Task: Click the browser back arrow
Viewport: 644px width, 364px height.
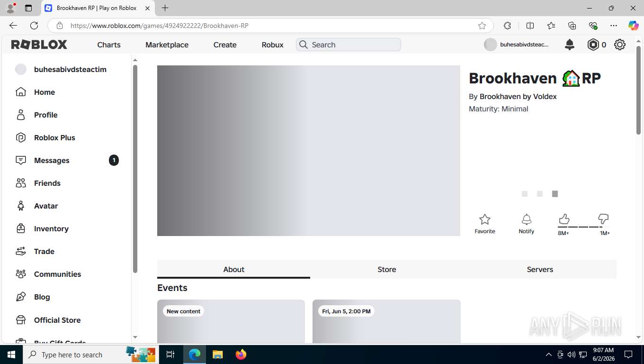Action: point(13,26)
